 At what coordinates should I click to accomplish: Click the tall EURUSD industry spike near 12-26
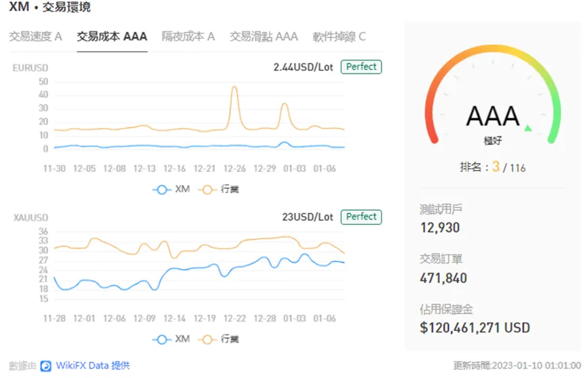234,88
